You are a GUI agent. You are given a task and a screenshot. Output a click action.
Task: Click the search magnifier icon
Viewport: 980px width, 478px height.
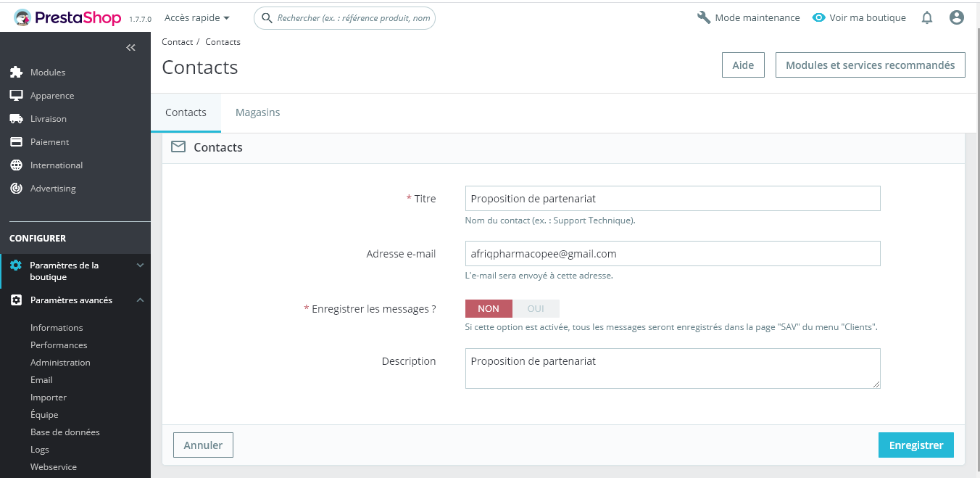click(267, 18)
